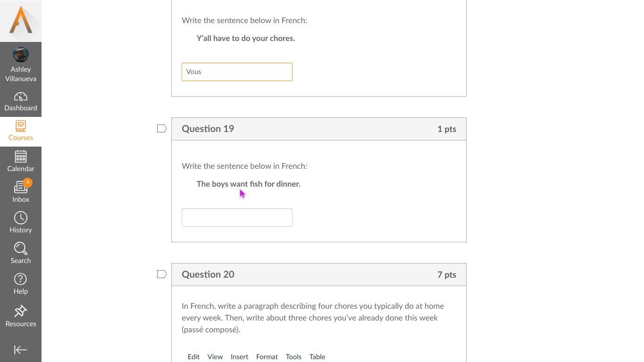Go to the Dashboard icon
The image size is (644, 362).
coord(21,97)
